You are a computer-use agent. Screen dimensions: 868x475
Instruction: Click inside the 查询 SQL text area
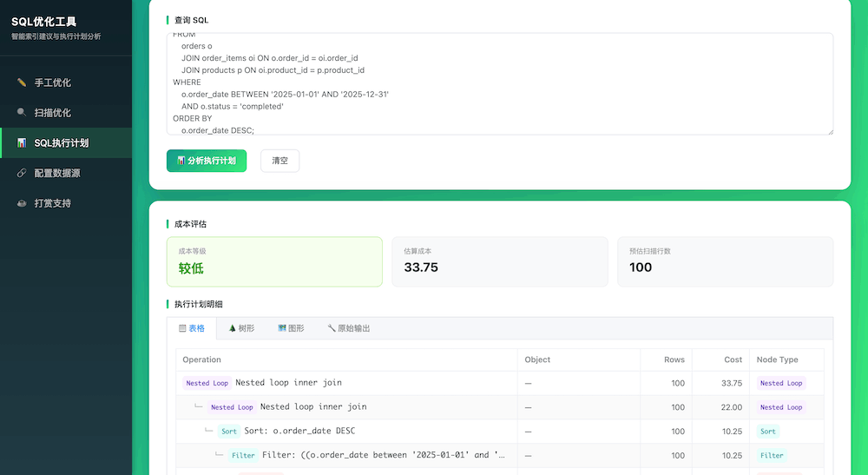(500, 83)
